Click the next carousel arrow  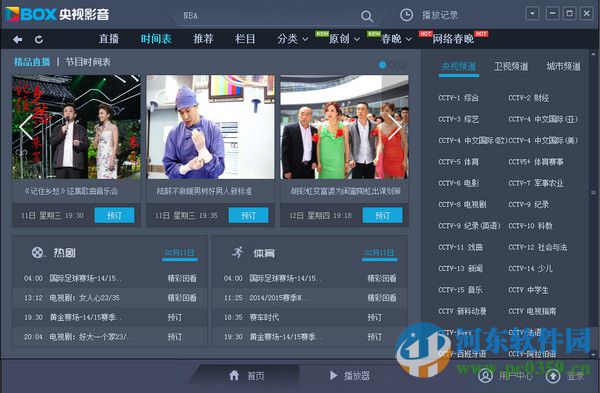coord(395,127)
